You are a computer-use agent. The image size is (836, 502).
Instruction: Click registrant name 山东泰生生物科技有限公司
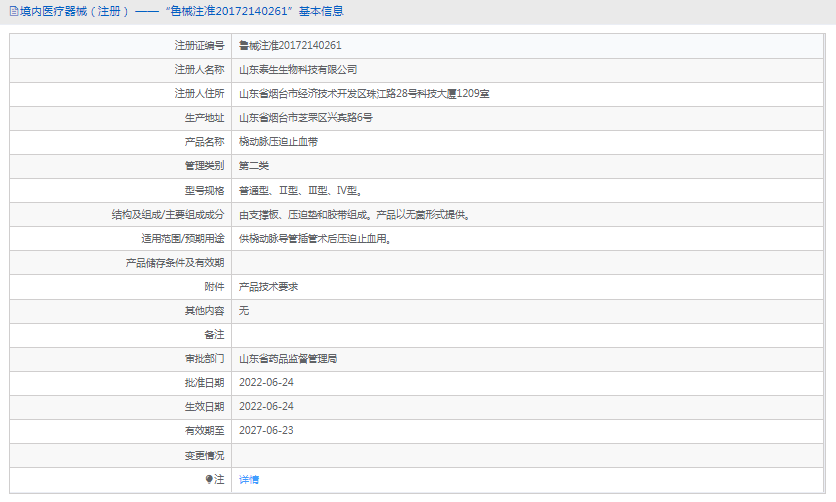click(298, 70)
